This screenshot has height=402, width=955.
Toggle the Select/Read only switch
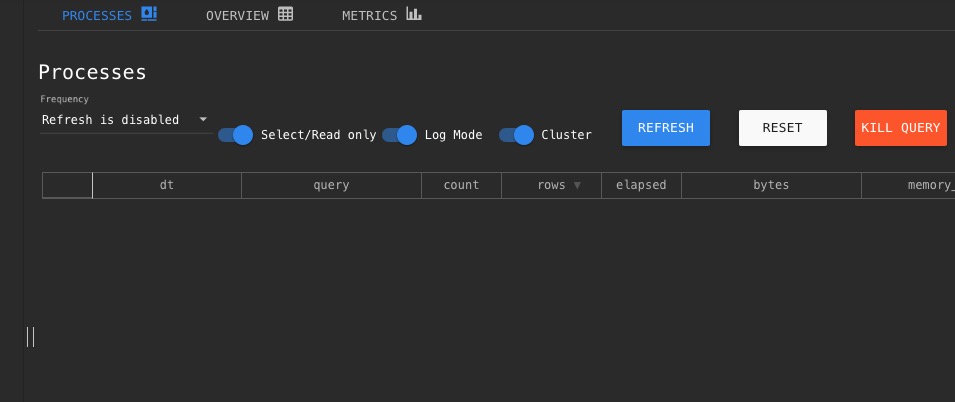pos(236,135)
